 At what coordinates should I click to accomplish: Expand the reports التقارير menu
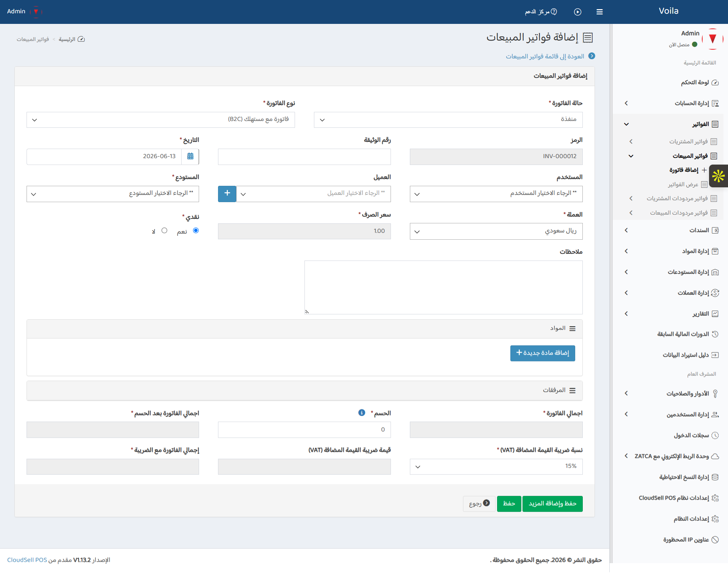point(671,314)
